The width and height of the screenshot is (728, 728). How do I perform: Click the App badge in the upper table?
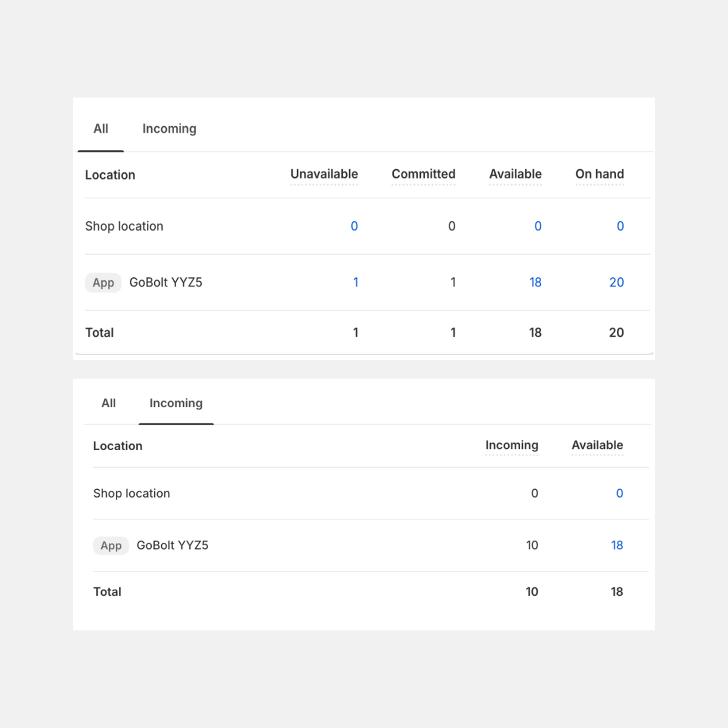tap(103, 283)
